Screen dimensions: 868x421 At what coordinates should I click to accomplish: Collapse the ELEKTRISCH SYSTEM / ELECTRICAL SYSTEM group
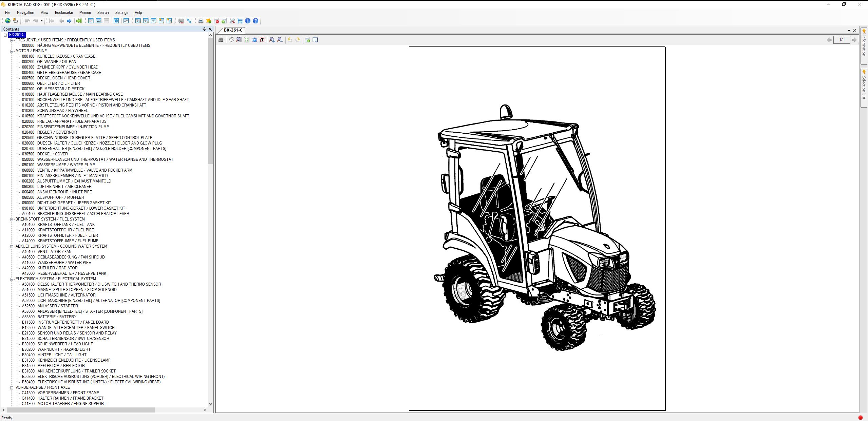click(x=12, y=279)
